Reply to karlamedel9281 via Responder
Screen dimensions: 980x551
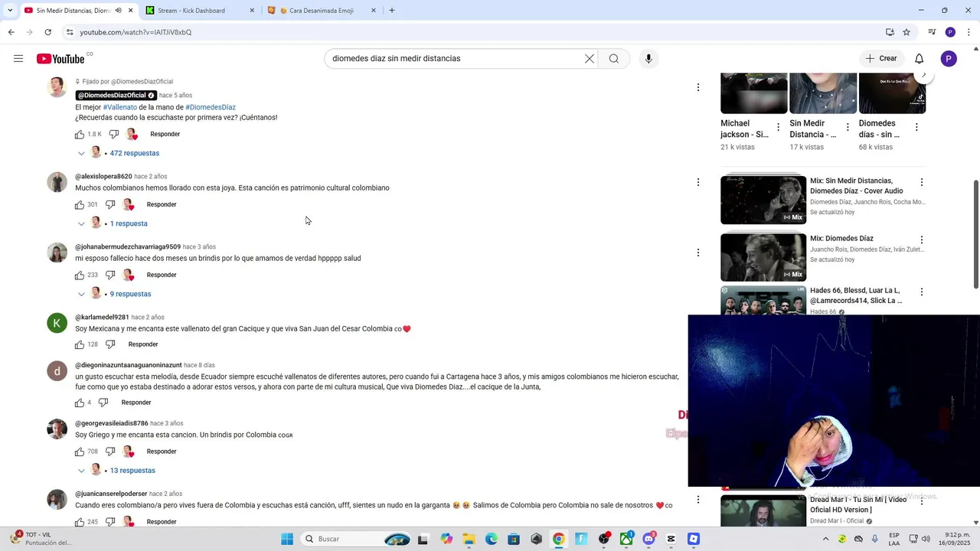click(x=143, y=344)
